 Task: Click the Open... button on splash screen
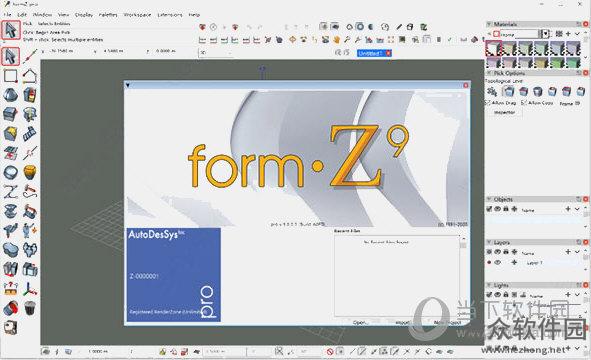(x=360, y=323)
